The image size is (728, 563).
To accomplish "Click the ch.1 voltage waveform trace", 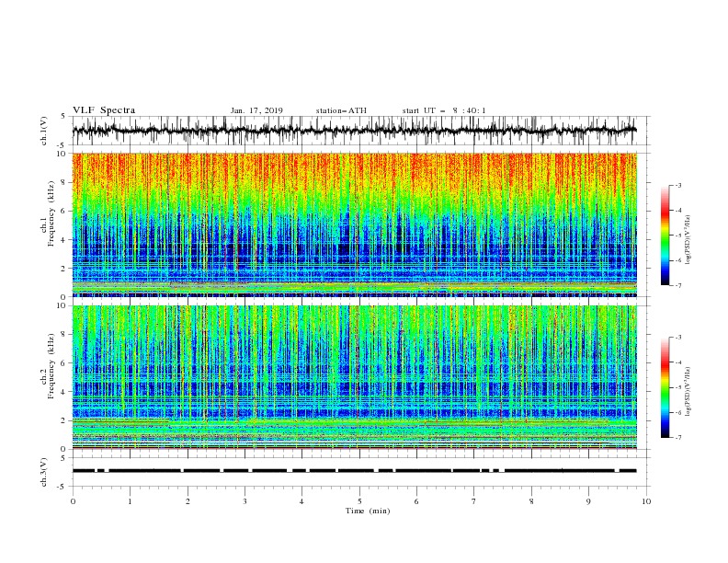I will (354, 131).
